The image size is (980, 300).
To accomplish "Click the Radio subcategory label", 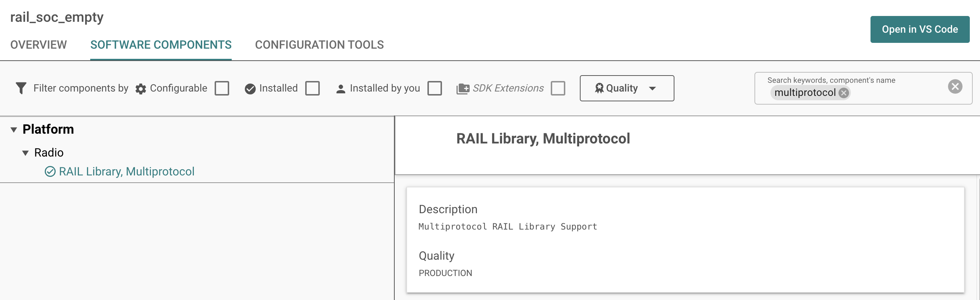I will pyautogui.click(x=49, y=153).
